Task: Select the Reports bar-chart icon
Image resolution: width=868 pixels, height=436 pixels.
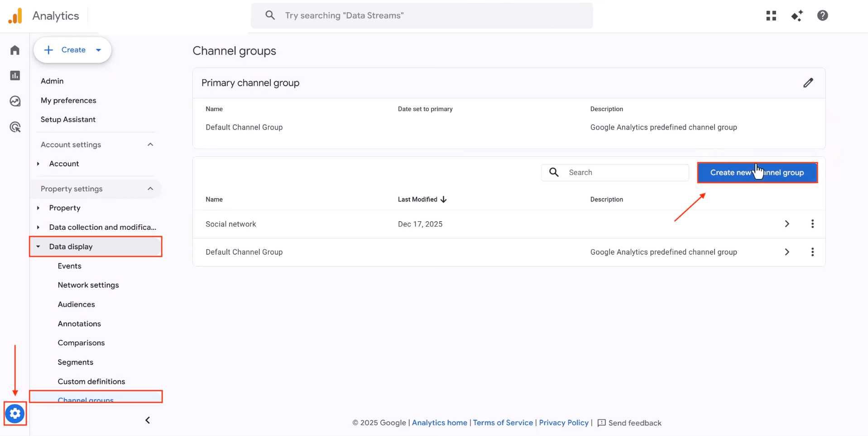Action: (15, 75)
